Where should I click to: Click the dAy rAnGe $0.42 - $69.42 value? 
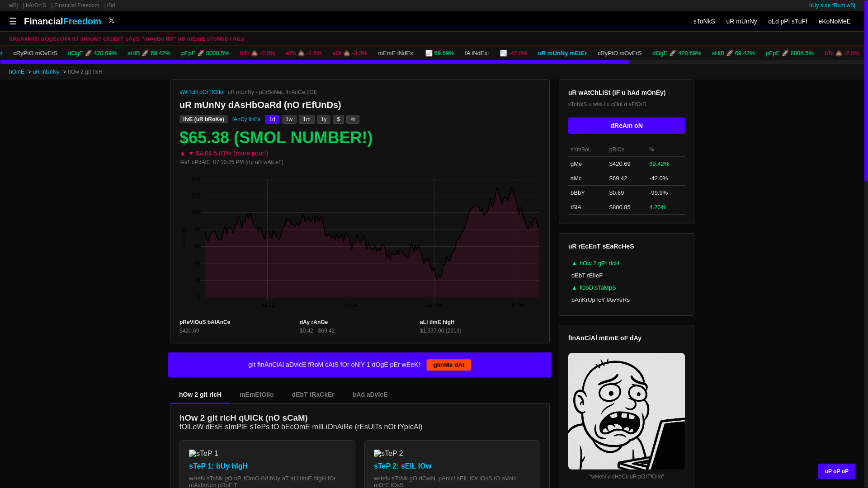[317, 331]
